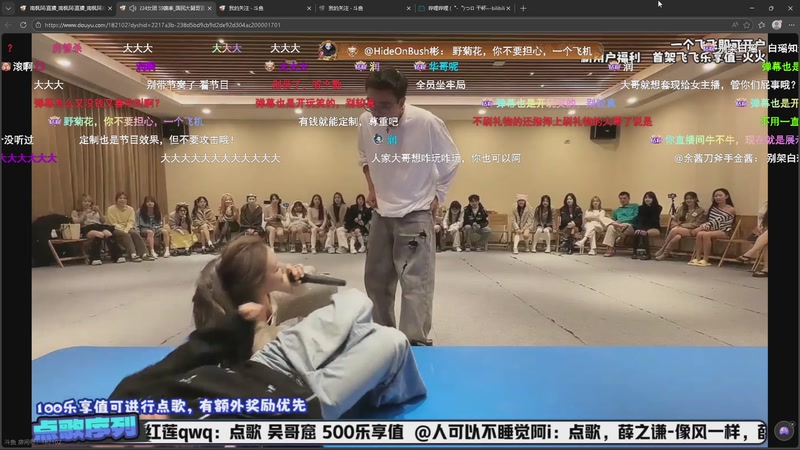Click the @HideOnBush彬 gift banner

click(x=464, y=51)
